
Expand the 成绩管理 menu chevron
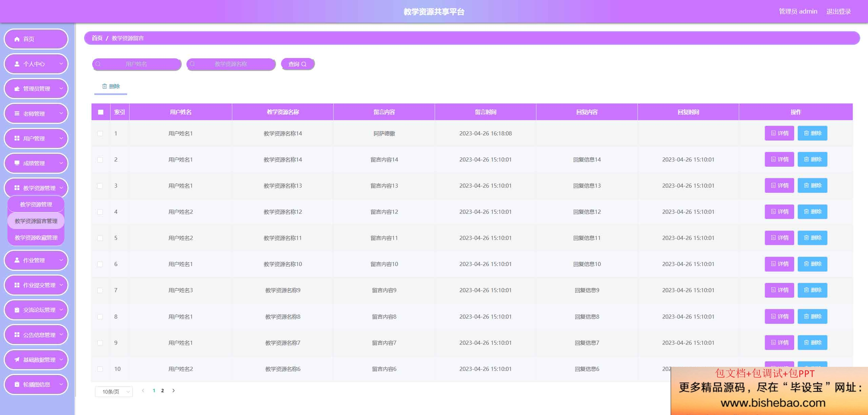tap(61, 163)
